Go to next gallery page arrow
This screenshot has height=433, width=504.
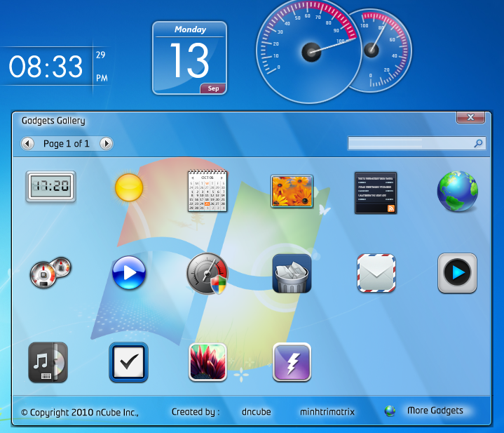[x=106, y=143]
